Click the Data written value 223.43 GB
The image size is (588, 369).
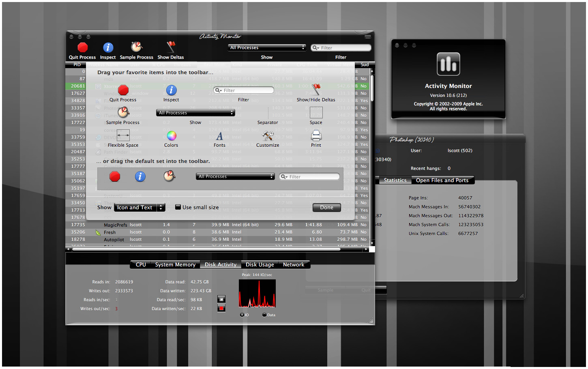tap(201, 291)
